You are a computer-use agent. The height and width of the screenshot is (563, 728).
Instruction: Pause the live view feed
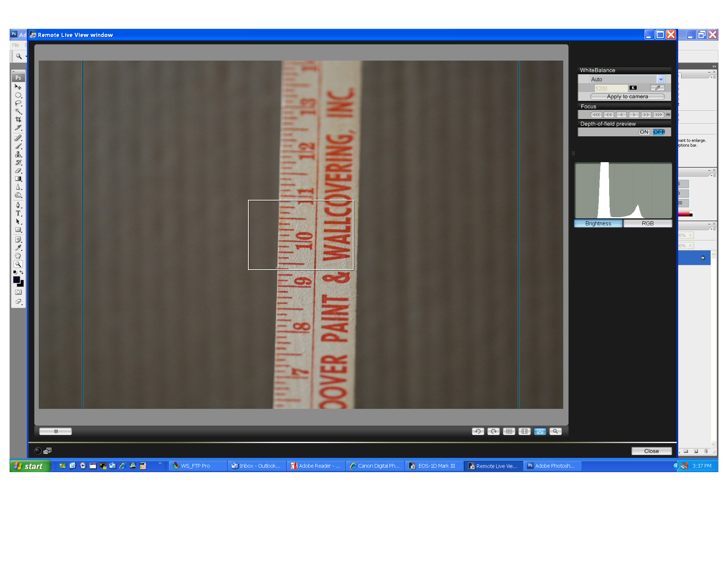click(56, 431)
